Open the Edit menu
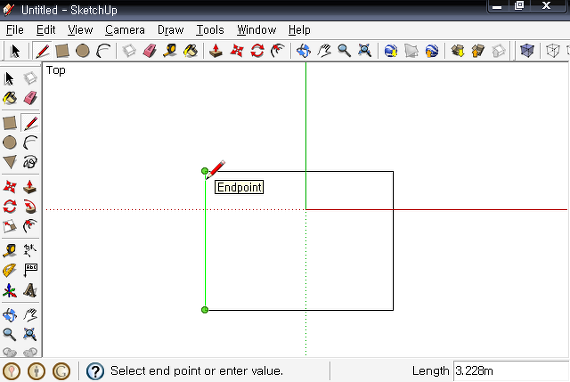The height and width of the screenshot is (382, 570). 45,30
